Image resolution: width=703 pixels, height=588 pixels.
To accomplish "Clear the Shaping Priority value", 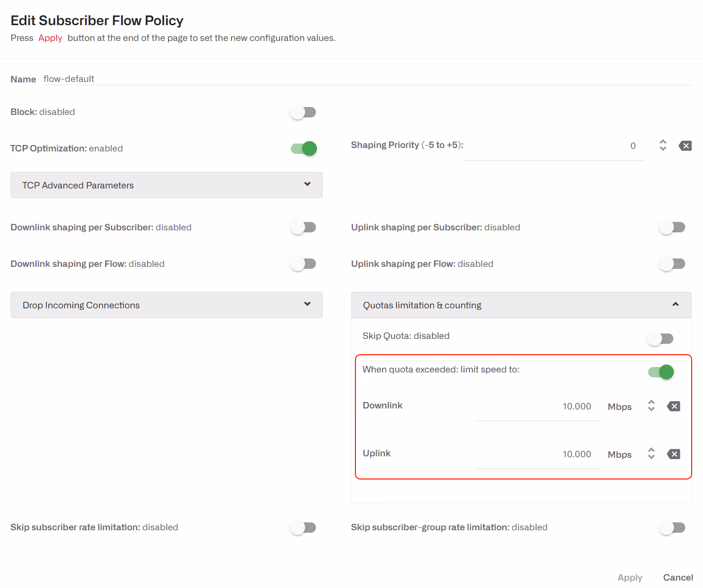I will coord(685,146).
